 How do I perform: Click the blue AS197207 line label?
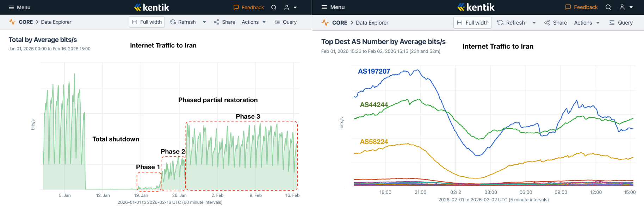[374, 71]
